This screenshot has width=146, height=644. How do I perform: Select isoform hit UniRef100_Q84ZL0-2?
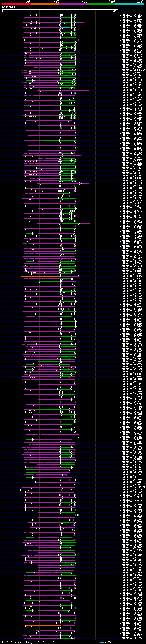(132, 70)
